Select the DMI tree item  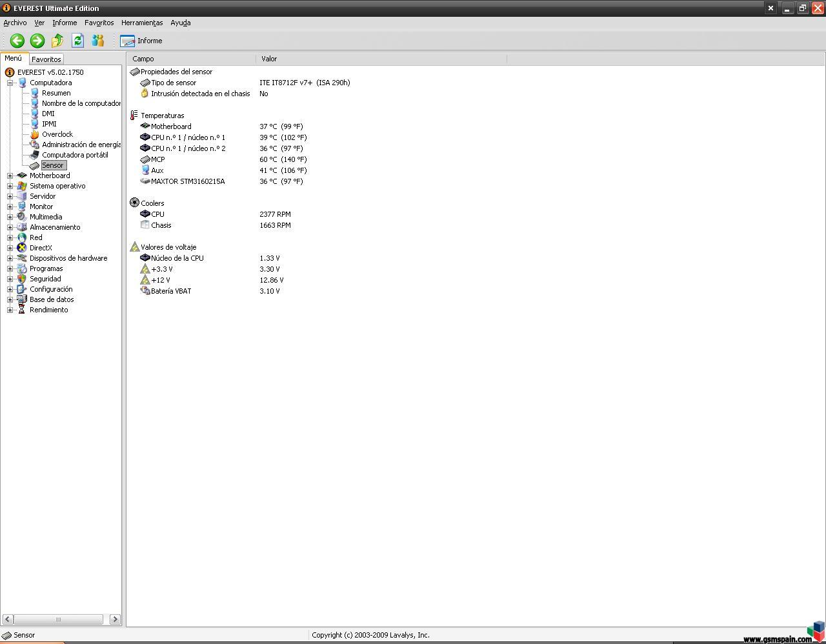48,114
